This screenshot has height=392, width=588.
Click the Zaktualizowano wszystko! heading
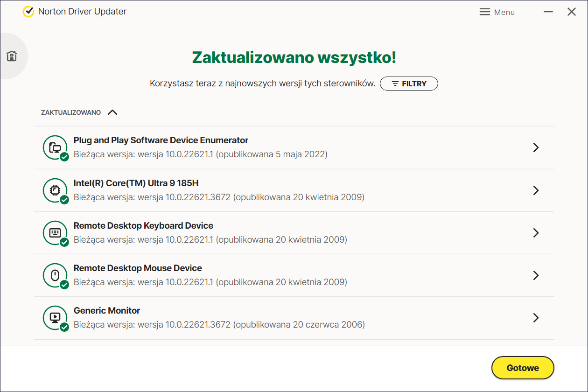[294, 57]
